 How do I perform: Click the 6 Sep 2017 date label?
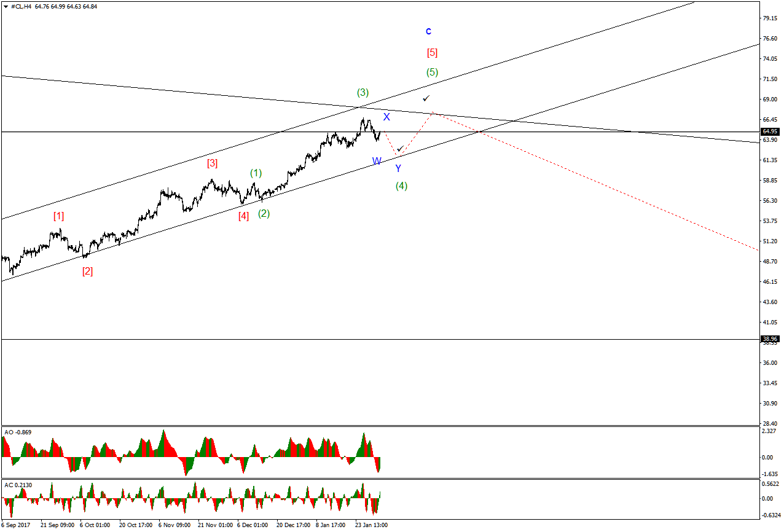(x=16, y=525)
